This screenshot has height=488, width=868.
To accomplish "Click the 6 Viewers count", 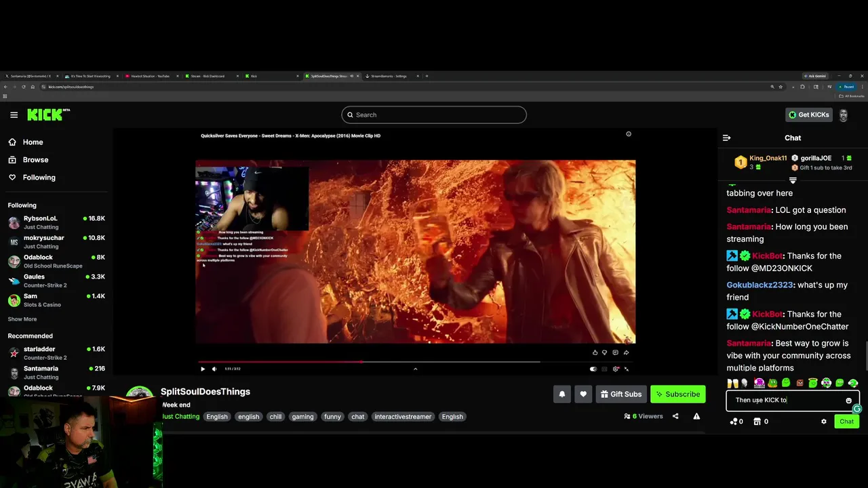I will coord(644,416).
